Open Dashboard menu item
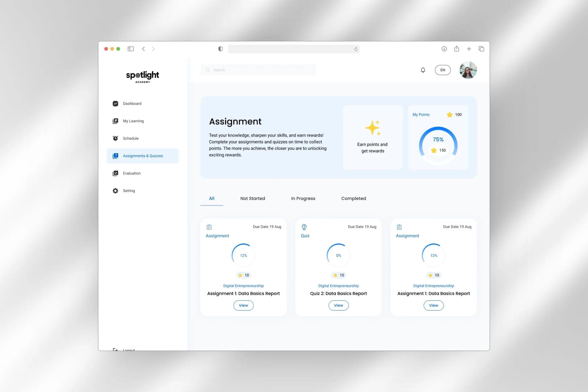This screenshot has width=588, height=392. pos(142,104)
